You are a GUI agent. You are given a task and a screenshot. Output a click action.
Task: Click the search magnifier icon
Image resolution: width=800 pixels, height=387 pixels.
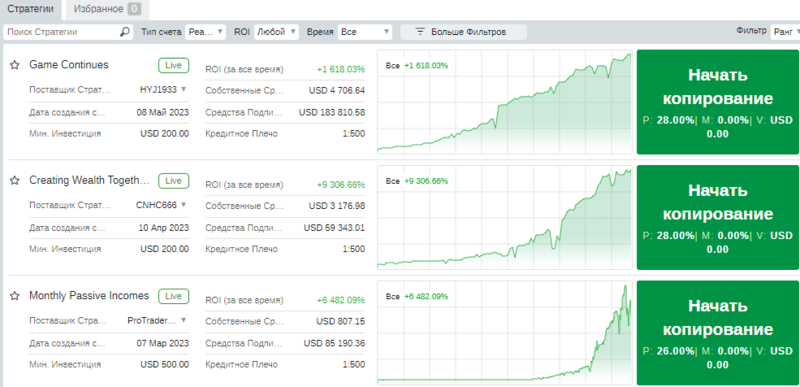coord(124,32)
